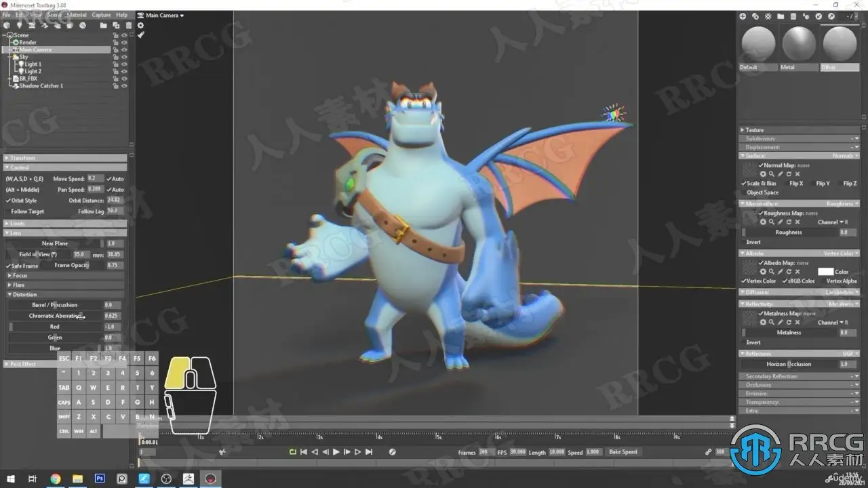Toggle the Safe Frame checkbox

point(8,266)
